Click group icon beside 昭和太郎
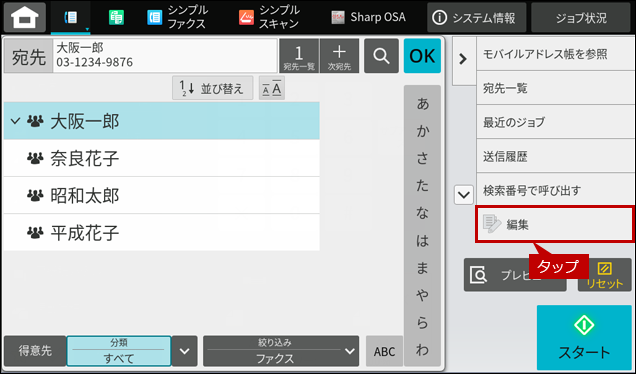Viewport: 636px width, 374px height. point(35,196)
